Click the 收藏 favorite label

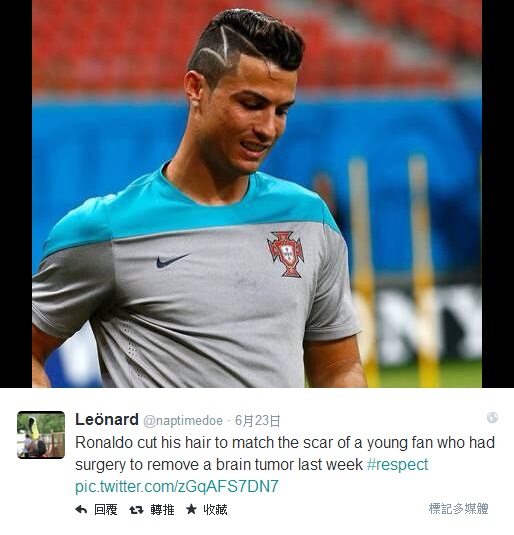(x=215, y=510)
